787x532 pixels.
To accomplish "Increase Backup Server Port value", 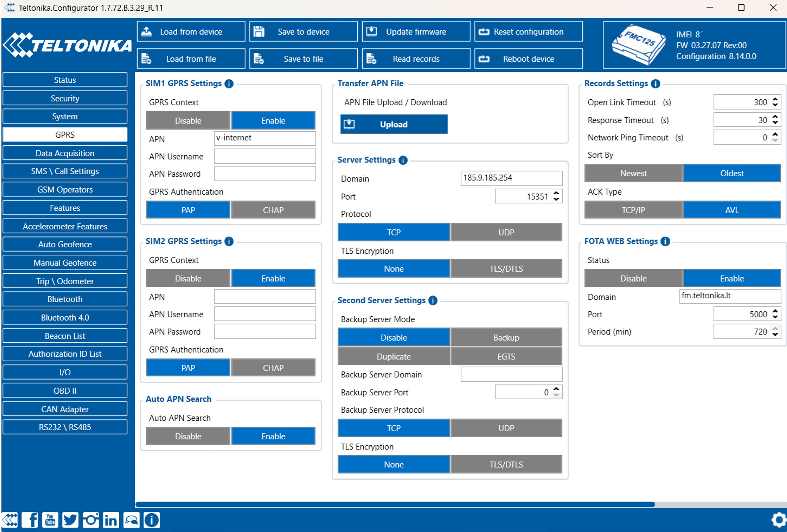I will coord(556,389).
